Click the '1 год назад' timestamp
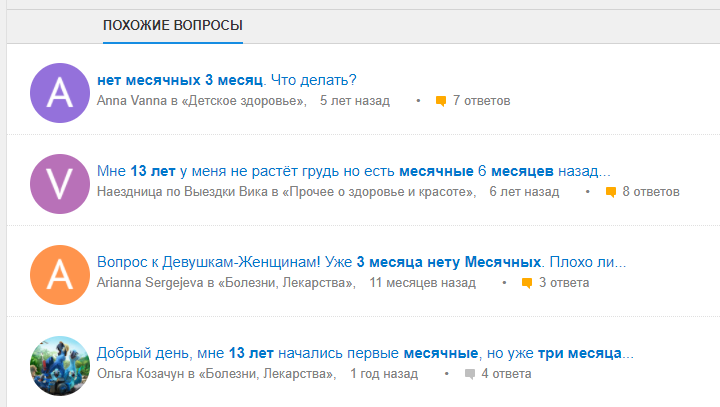The height and width of the screenshot is (407, 720). (x=384, y=373)
